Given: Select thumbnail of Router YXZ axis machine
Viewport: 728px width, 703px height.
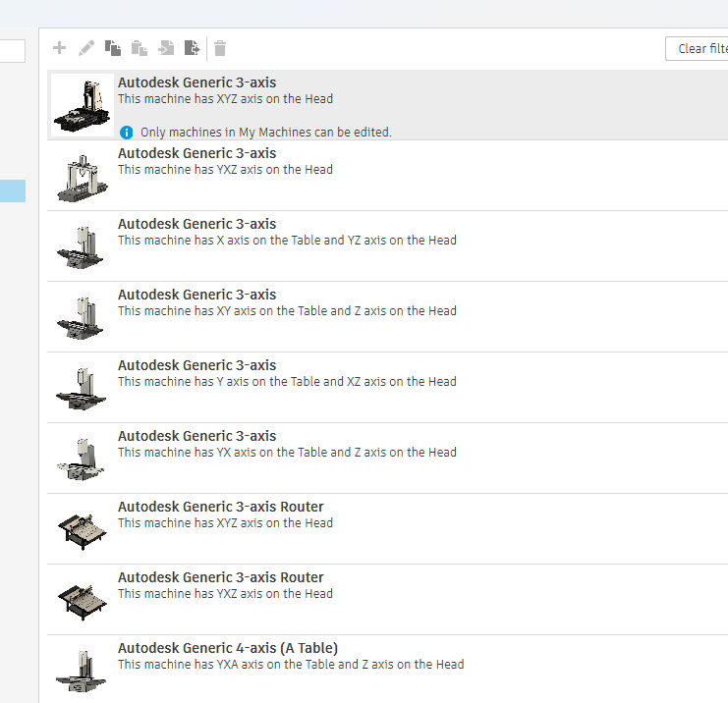Looking at the screenshot, I should tap(83, 602).
